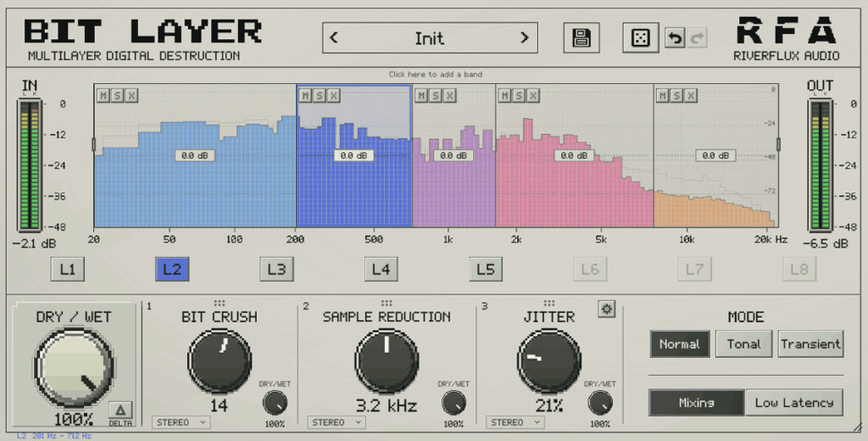868x441 pixels.
Task: Click the Jitter 21% value readout
Action: tap(548, 406)
